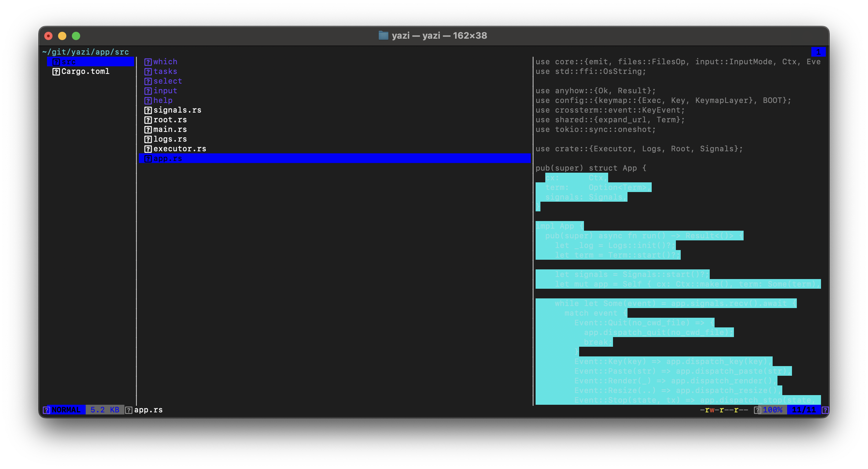The image size is (868, 469).
Task: Expand the "help" folder
Action: pyautogui.click(x=163, y=100)
